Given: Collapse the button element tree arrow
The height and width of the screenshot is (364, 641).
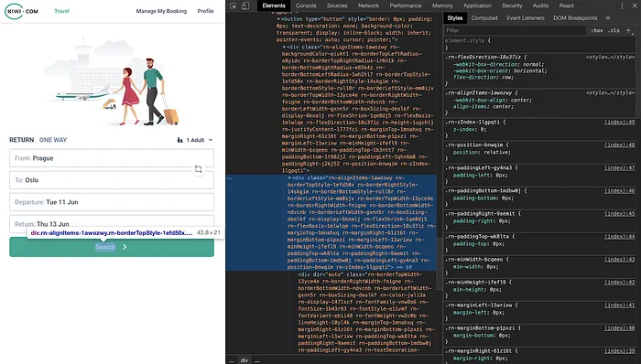Looking at the screenshot, I should coord(278,19).
